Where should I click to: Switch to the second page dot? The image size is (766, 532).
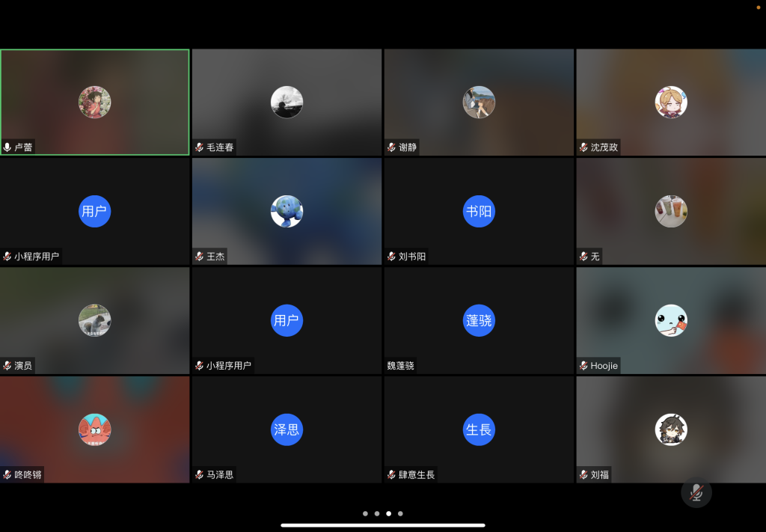click(377, 514)
